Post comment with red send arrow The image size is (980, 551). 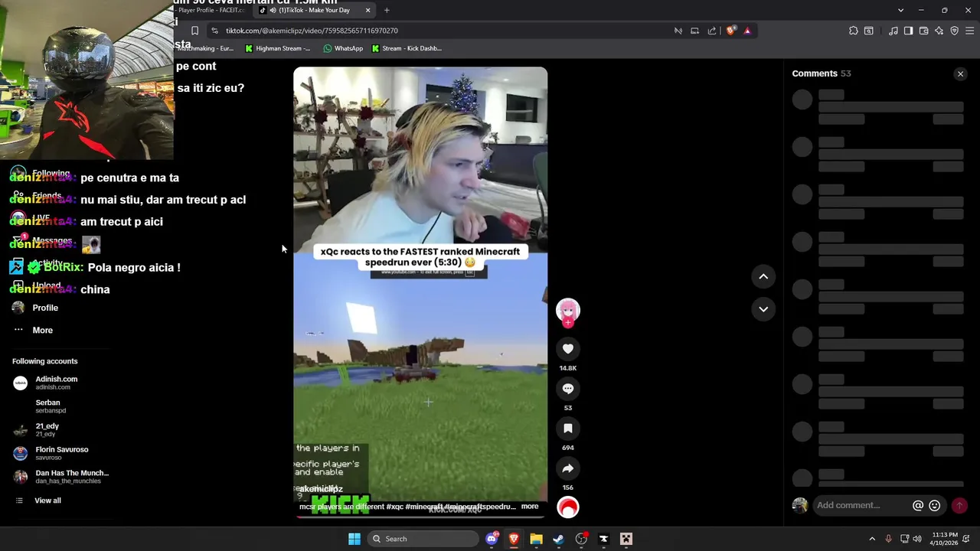(x=959, y=505)
